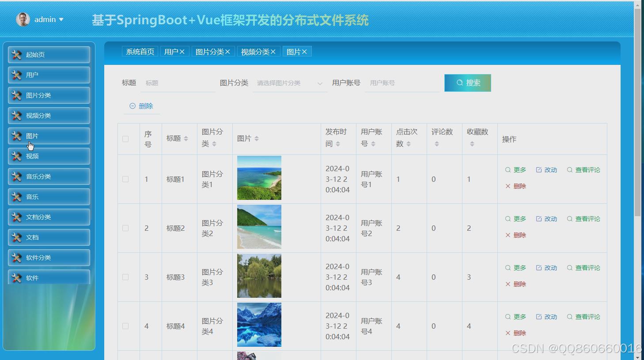This screenshot has width=644, height=360.
Task: Open the 更多 link in the first row
Action: click(x=519, y=169)
